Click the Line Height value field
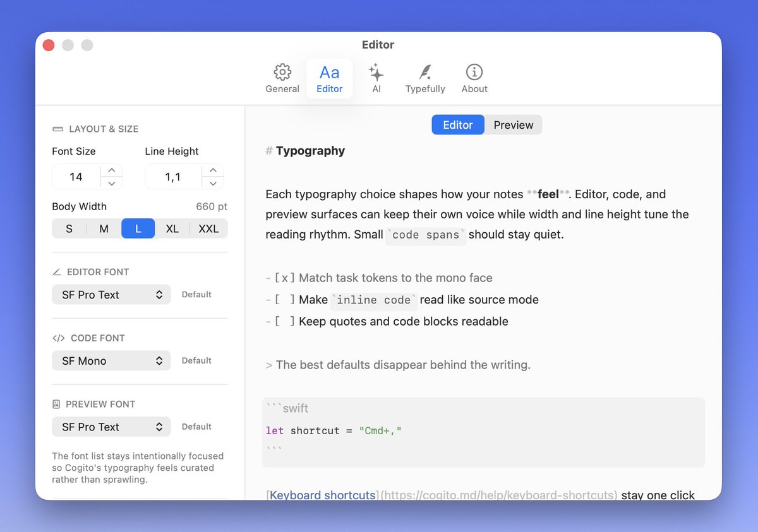The image size is (758, 532). tap(173, 177)
